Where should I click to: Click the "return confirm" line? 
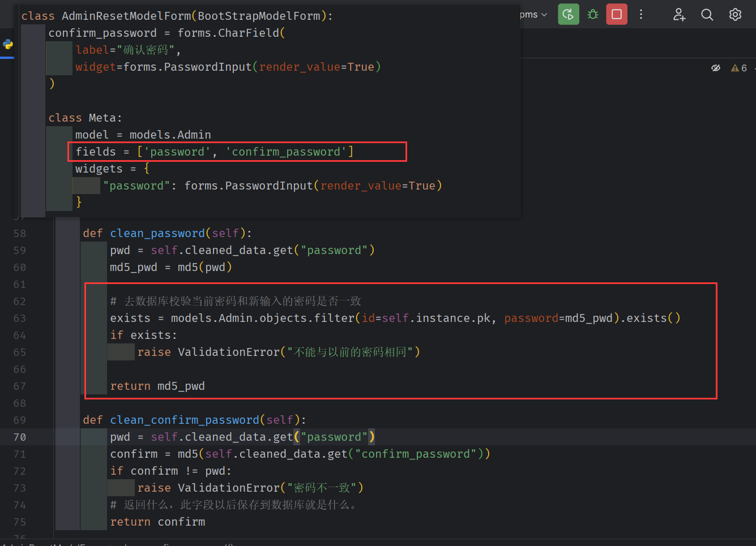point(157,522)
